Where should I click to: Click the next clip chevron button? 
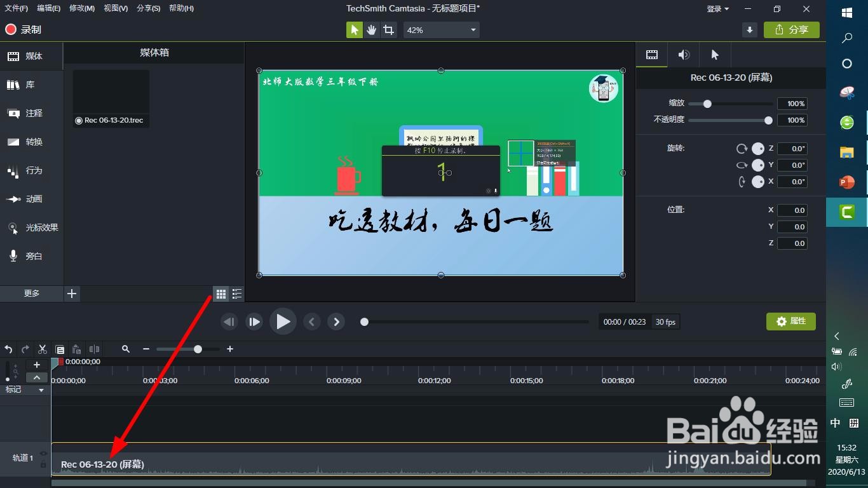[x=336, y=322]
